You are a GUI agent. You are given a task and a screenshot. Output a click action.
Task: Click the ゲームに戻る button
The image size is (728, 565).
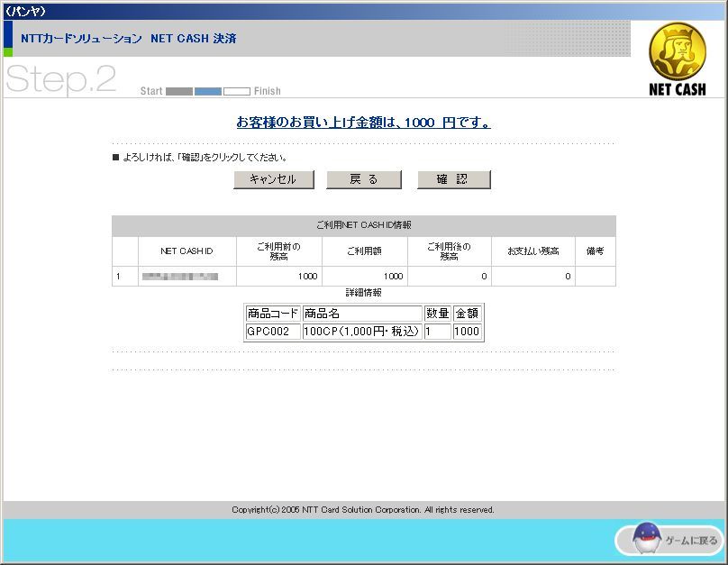tap(669, 540)
